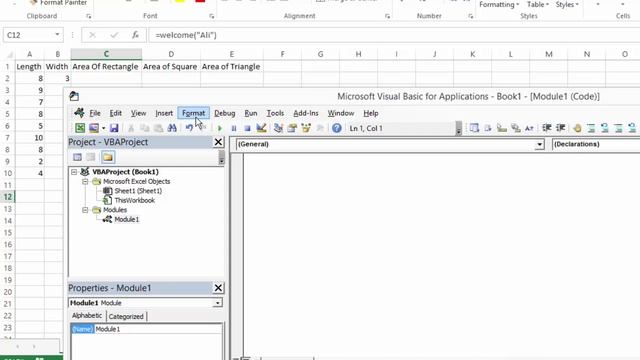
Task: Click the Properties Window toolbar icon
Action: pyautogui.click(x=292, y=128)
